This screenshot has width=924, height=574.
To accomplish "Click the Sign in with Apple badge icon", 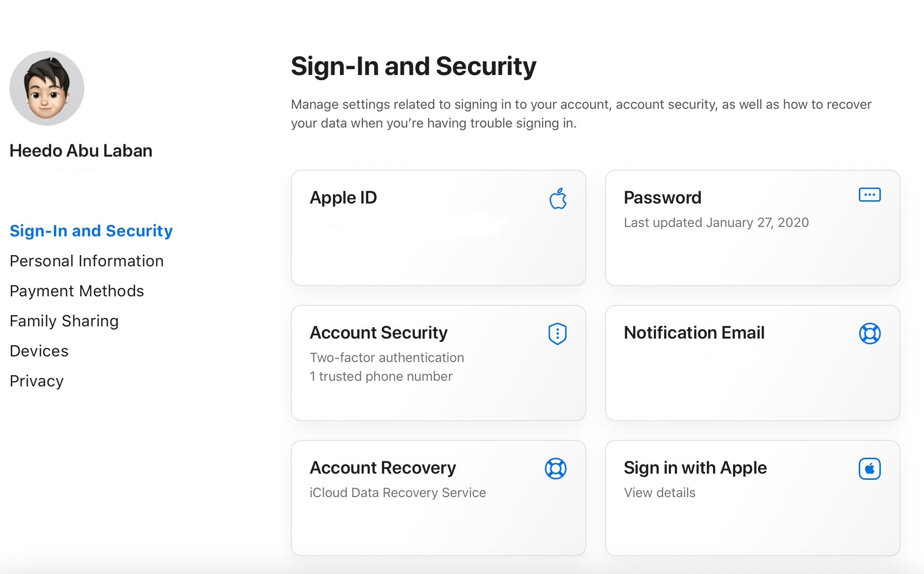I will (x=870, y=468).
